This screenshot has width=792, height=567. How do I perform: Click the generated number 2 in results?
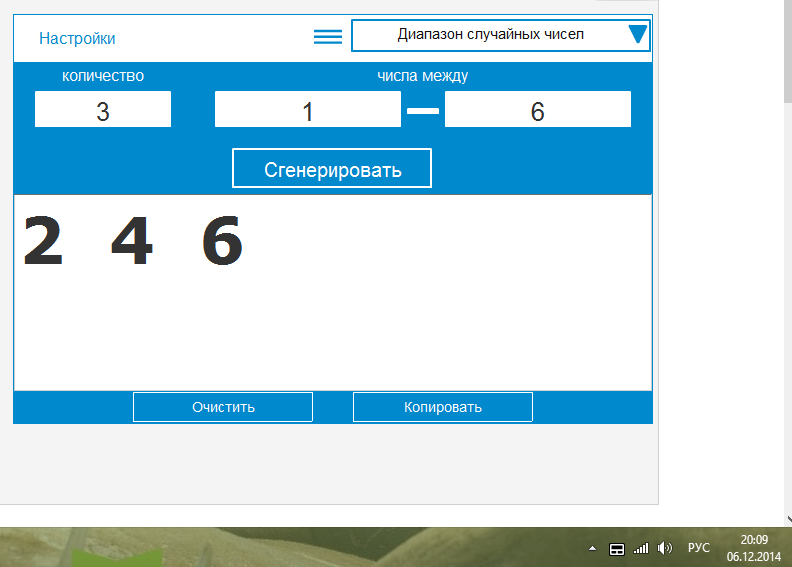pos(43,242)
